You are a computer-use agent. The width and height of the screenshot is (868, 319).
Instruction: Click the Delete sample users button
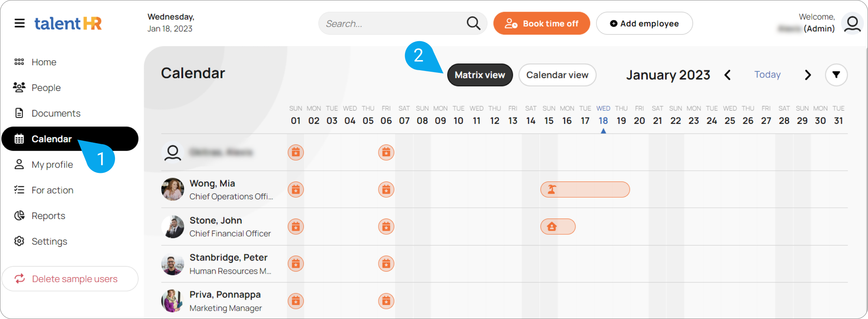(70, 279)
